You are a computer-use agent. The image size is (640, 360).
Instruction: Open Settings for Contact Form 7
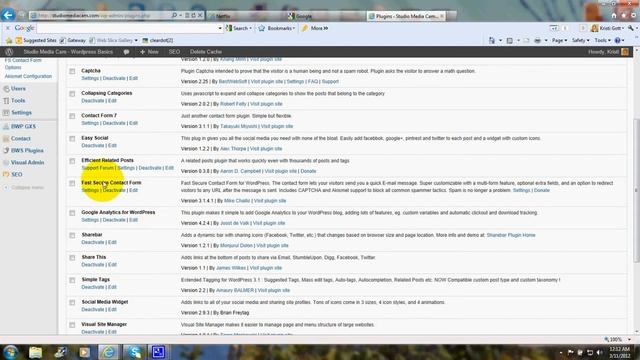[x=90, y=123]
